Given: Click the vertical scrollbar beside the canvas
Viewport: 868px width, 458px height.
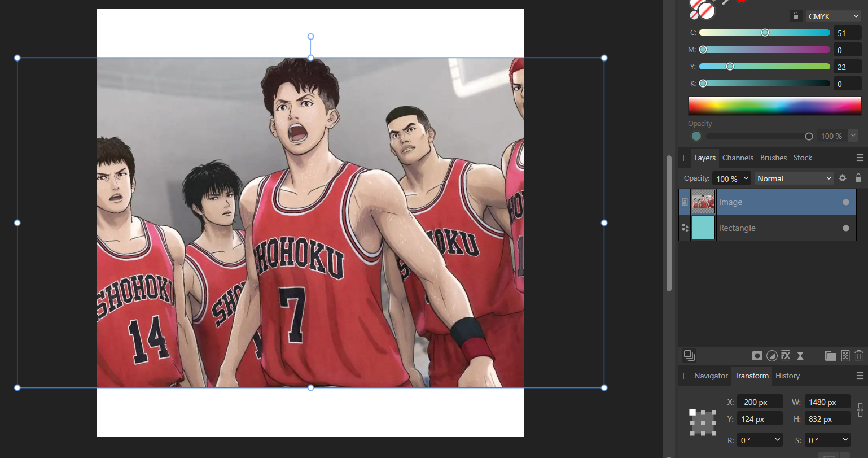Looking at the screenshot, I should [669, 223].
